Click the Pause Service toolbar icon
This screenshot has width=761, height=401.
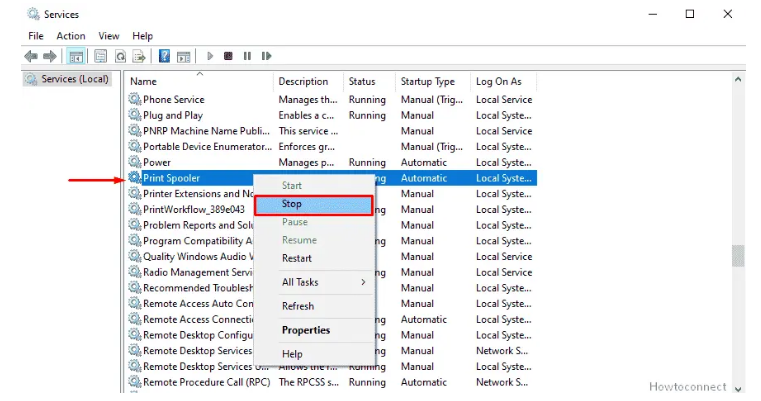click(x=248, y=56)
